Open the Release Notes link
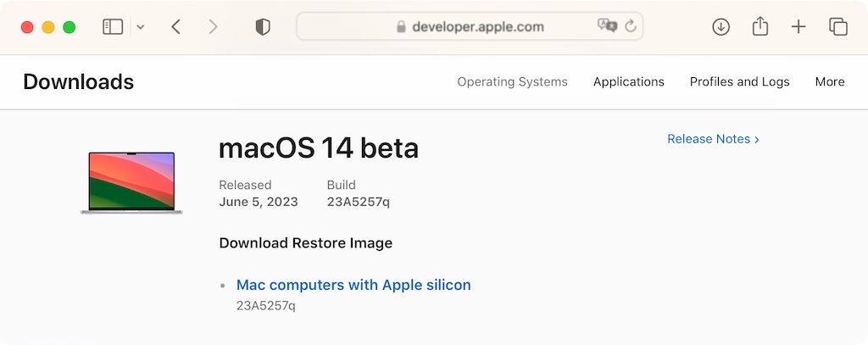The height and width of the screenshot is (345, 868). tap(713, 139)
